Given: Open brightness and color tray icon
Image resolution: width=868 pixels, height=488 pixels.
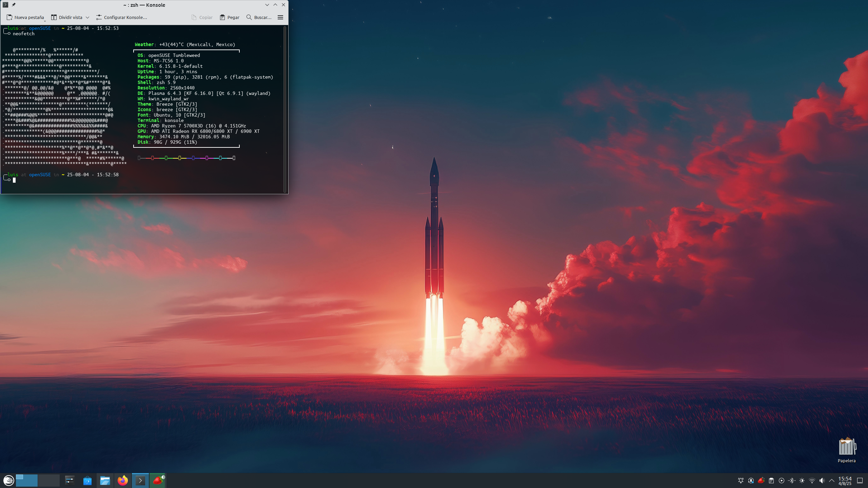Looking at the screenshot, I should [x=802, y=481].
